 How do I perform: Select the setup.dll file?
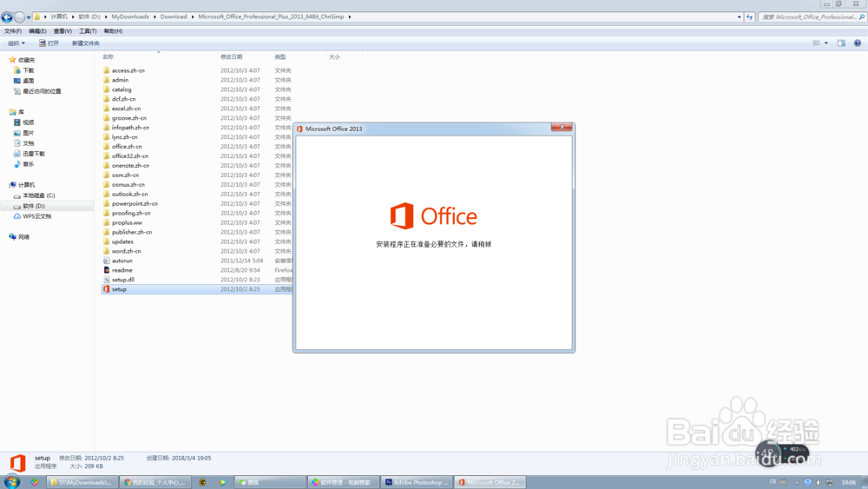click(122, 280)
